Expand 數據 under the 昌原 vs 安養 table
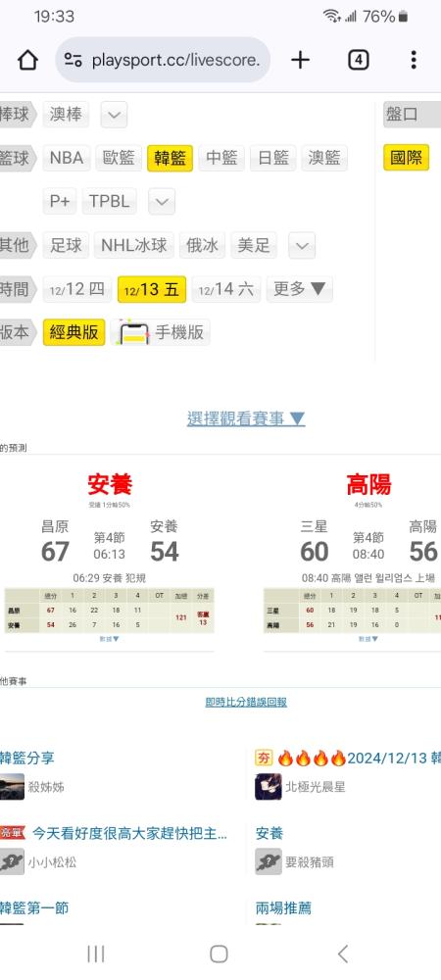This screenshot has height=980, width=441. [x=110, y=639]
